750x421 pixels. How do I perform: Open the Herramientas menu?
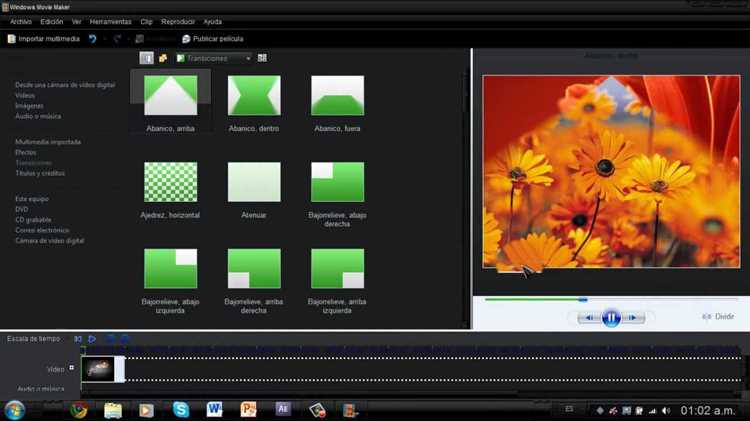click(110, 22)
